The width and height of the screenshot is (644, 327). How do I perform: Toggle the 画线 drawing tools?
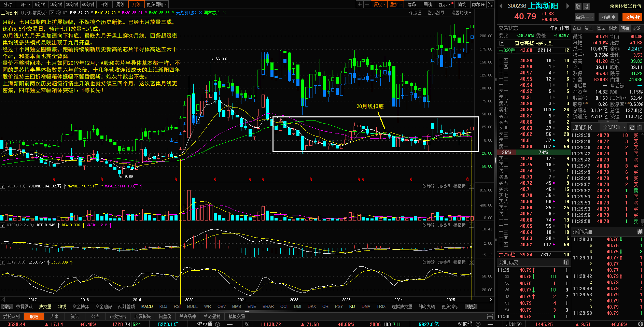(x=428, y=4)
